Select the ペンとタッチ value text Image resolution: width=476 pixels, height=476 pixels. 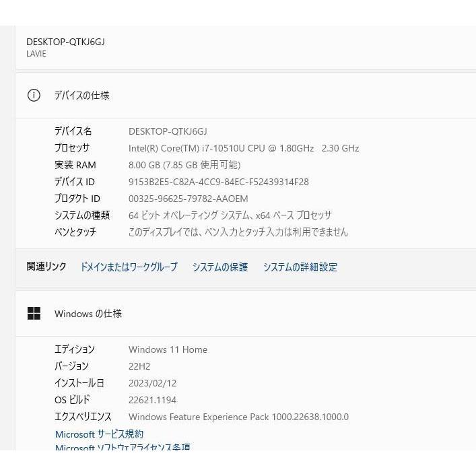point(238,232)
